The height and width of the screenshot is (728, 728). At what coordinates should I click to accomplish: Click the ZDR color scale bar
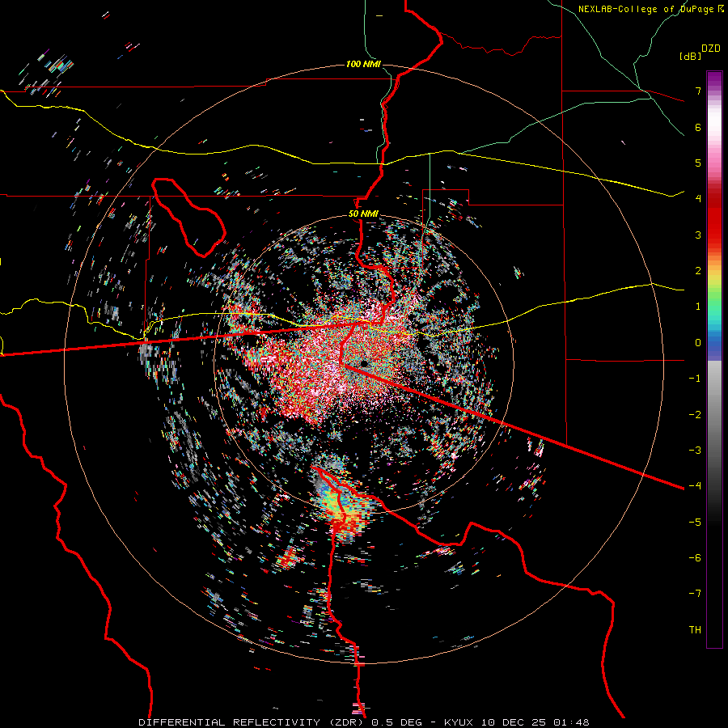point(714,359)
